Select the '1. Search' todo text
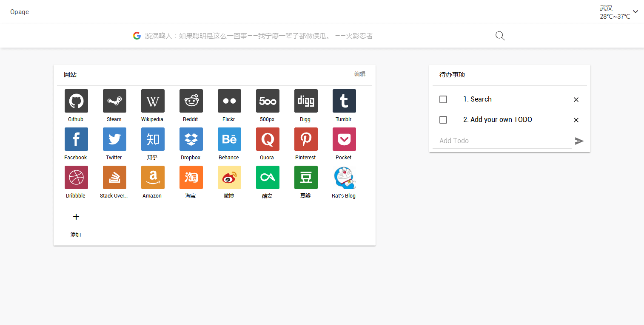The width and height of the screenshot is (644, 325). (x=477, y=99)
